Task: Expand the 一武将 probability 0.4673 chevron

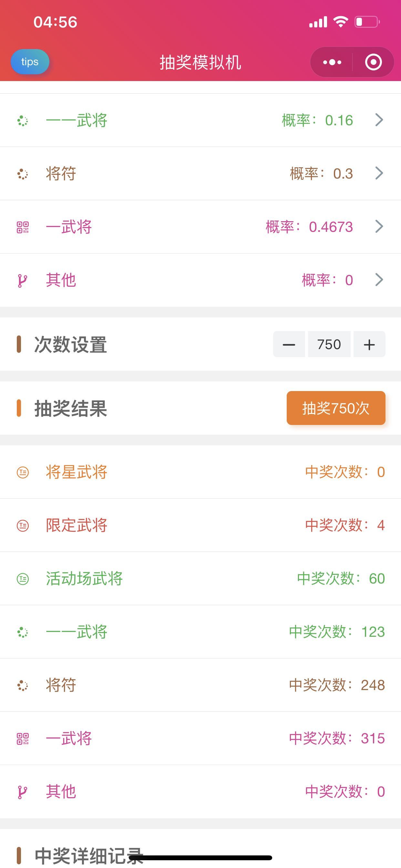Action: [379, 226]
